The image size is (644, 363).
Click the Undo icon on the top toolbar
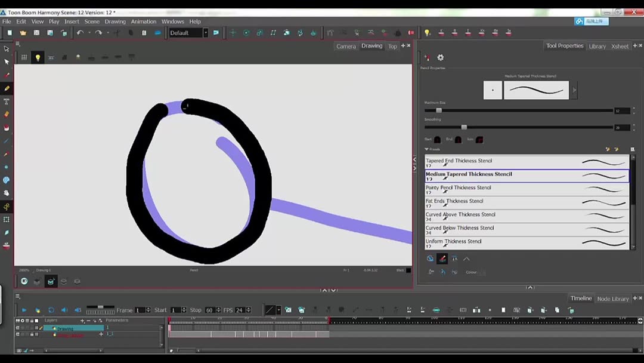click(x=80, y=33)
